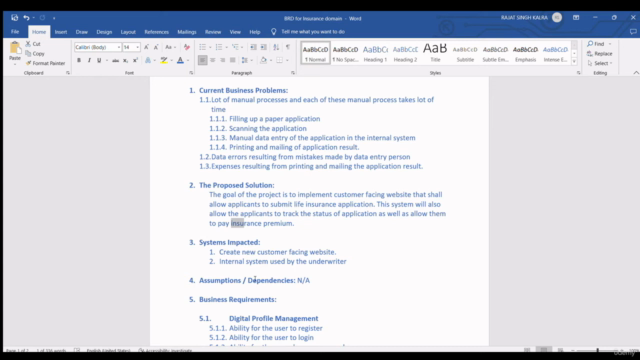Apply subscript formatting
Screen dimensions: 640x360
coord(125,60)
